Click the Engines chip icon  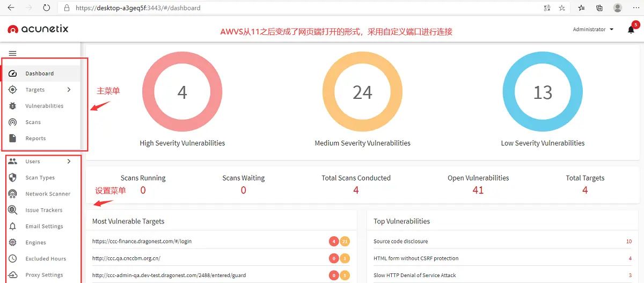(13, 242)
